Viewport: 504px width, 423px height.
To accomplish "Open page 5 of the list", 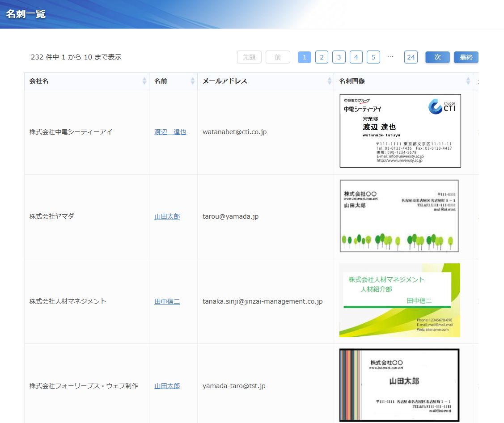I will (x=373, y=57).
